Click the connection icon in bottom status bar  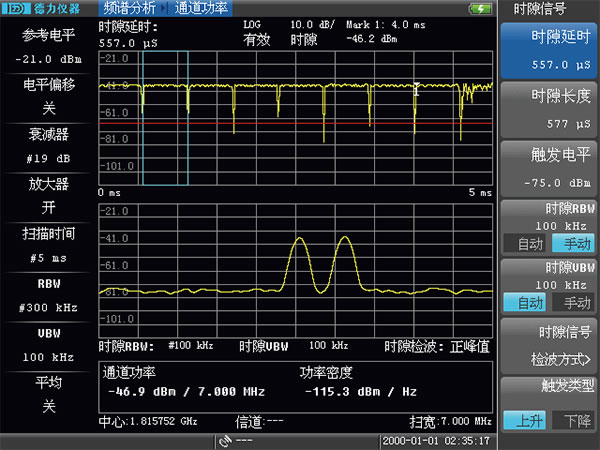point(226,440)
